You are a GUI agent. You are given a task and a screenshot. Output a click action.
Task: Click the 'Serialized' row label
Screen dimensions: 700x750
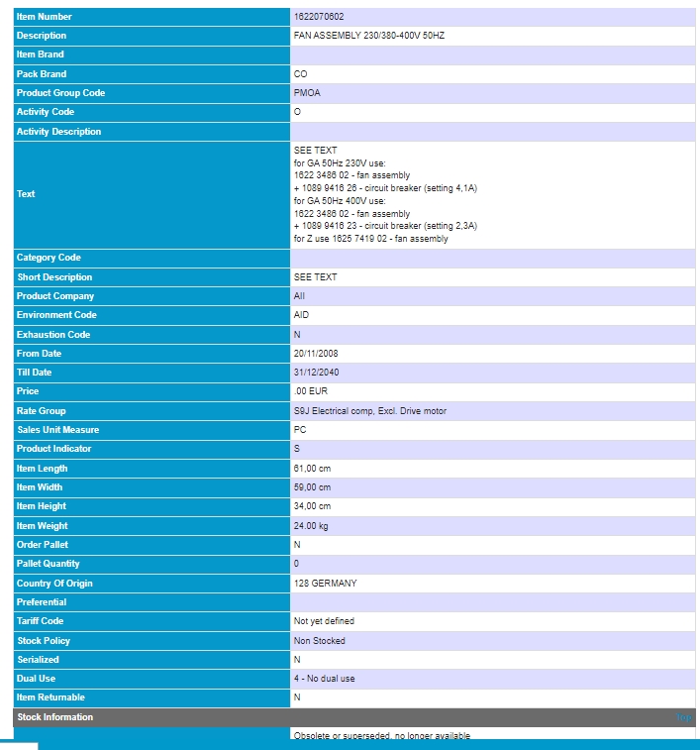38,660
